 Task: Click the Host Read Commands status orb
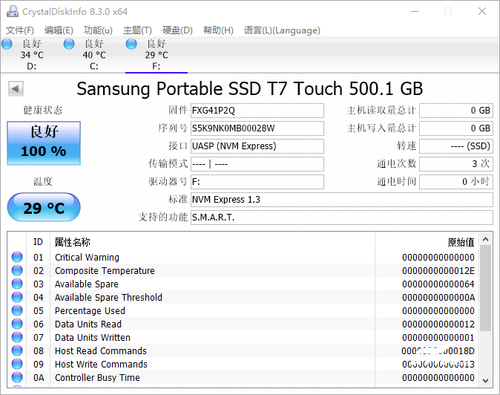(17, 350)
